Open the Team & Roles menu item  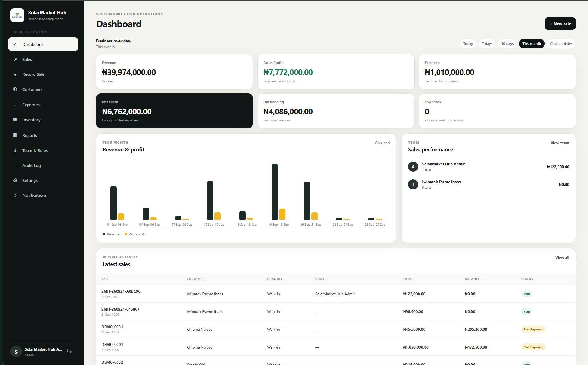[x=43, y=150]
